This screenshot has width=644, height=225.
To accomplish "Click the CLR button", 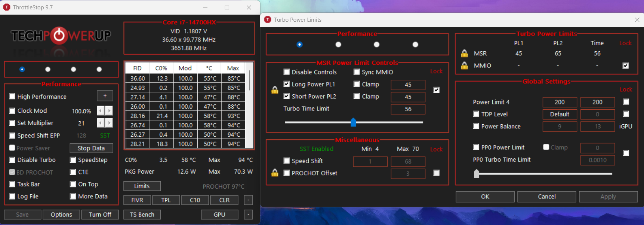I will (224, 200).
